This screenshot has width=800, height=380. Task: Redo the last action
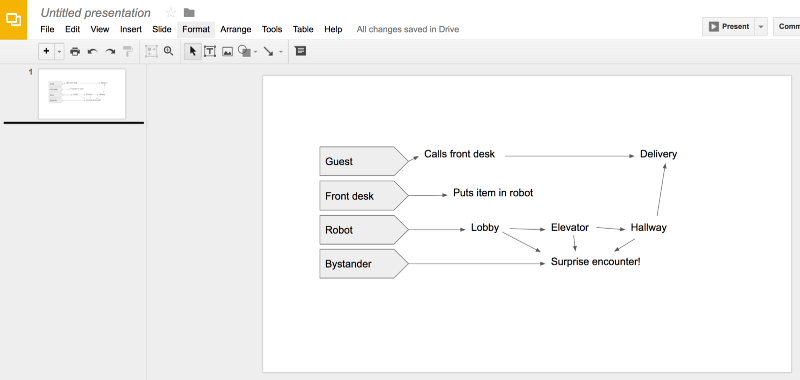point(110,52)
